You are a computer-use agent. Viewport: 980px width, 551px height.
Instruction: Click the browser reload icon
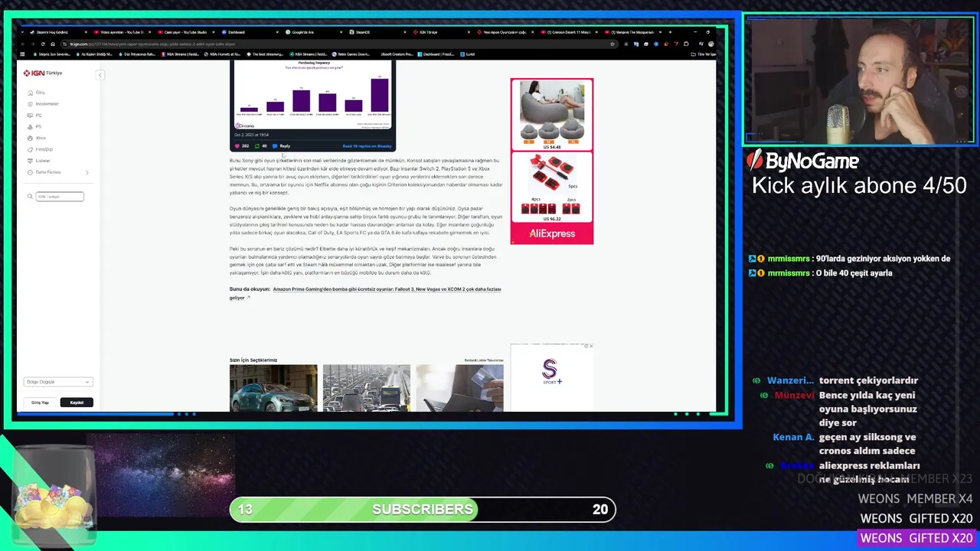pyautogui.click(x=42, y=44)
